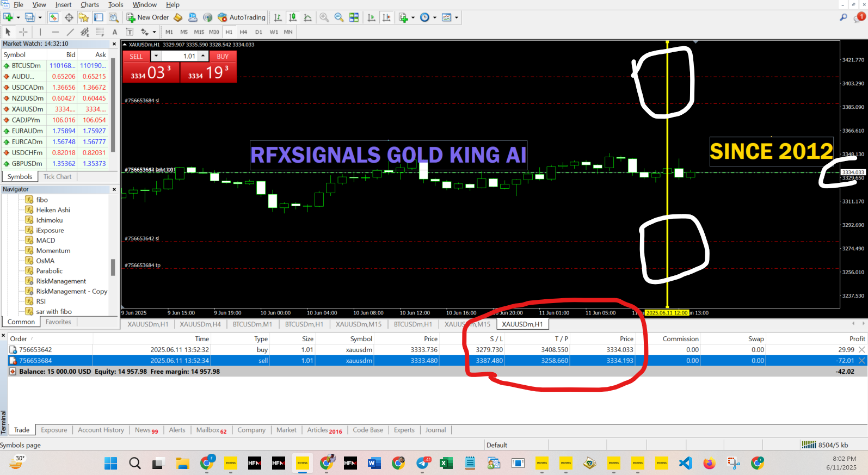Toggle the M5 timeframe
868x475 pixels.
click(x=184, y=32)
